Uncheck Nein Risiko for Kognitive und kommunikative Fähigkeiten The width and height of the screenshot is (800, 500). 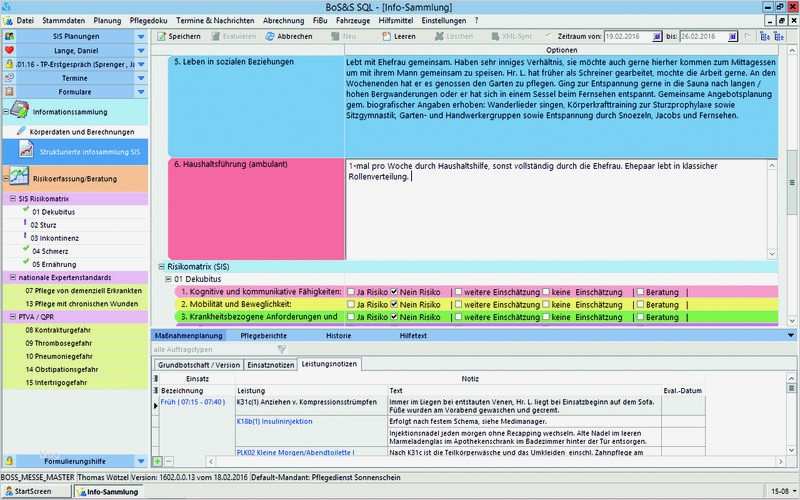tap(394, 292)
